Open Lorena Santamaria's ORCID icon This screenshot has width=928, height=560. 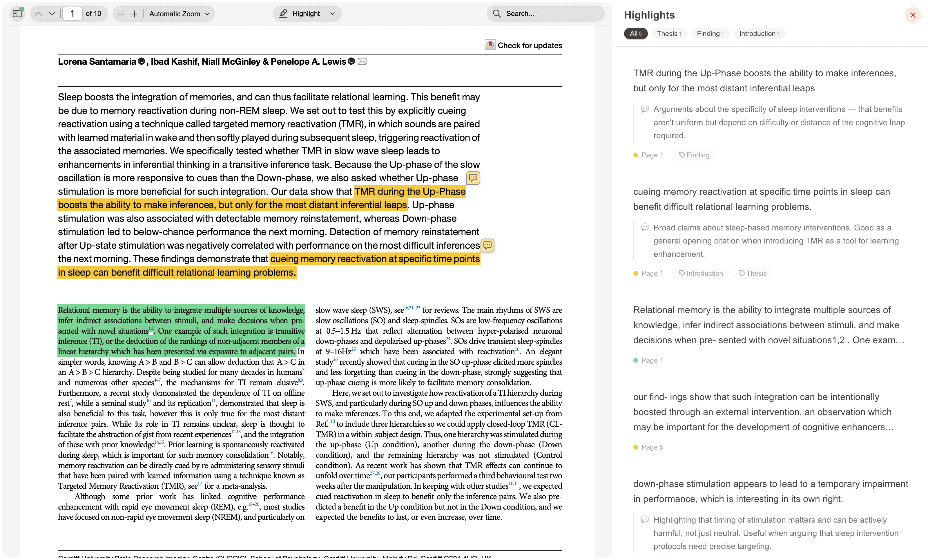142,61
